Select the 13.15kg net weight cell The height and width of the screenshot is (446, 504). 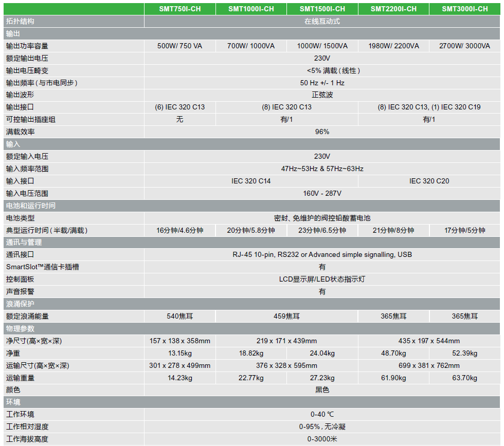pos(179,353)
